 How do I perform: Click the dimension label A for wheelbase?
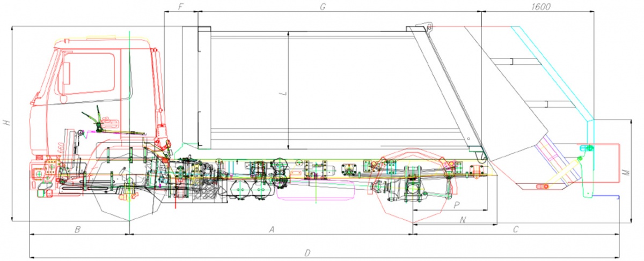tap(272, 229)
